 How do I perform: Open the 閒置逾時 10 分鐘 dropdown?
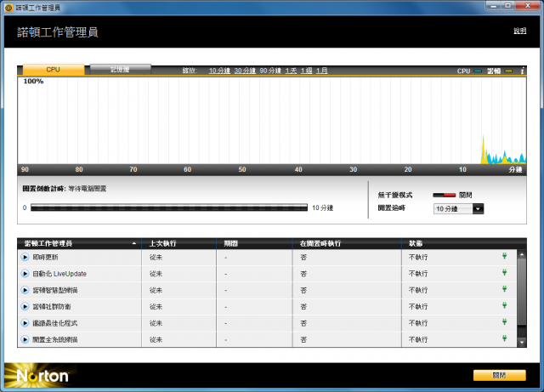[458, 208]
